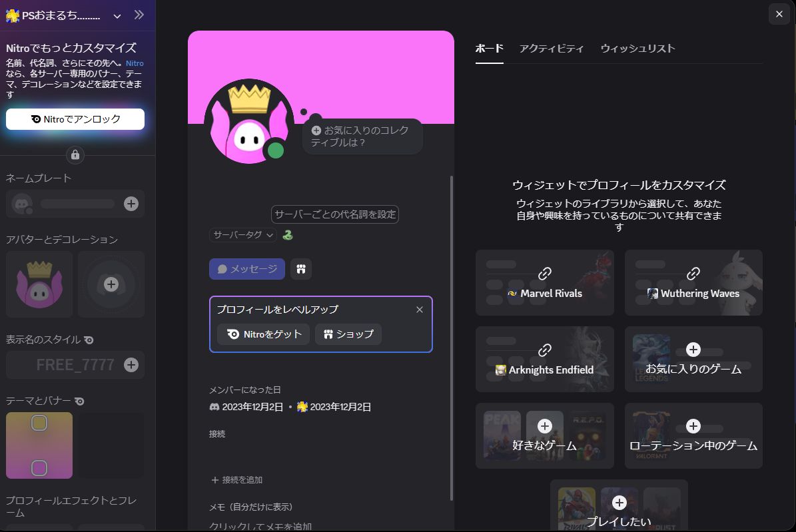Add the プレイしたい widget
The height and width of the screenshot is (532, 796).
(x=619, y=506)
